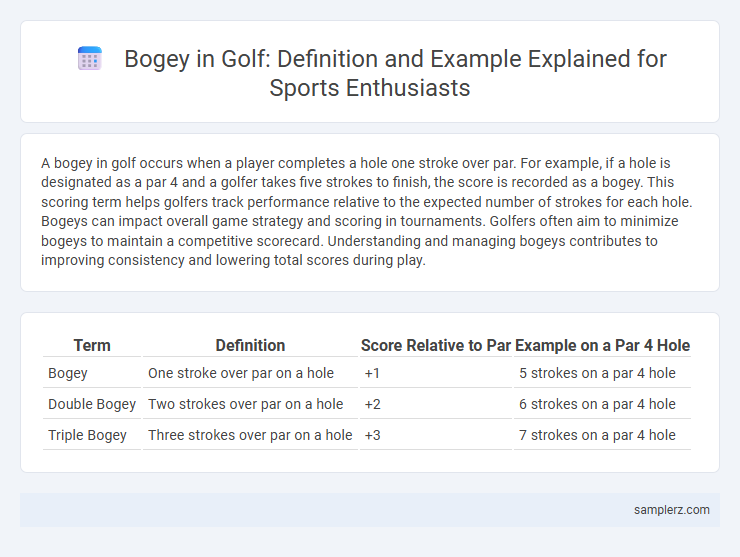The width and height of the screenshot is (740, 557).
Task: Select the 'Bogey' term cell
Action: (x=92, y=373)
